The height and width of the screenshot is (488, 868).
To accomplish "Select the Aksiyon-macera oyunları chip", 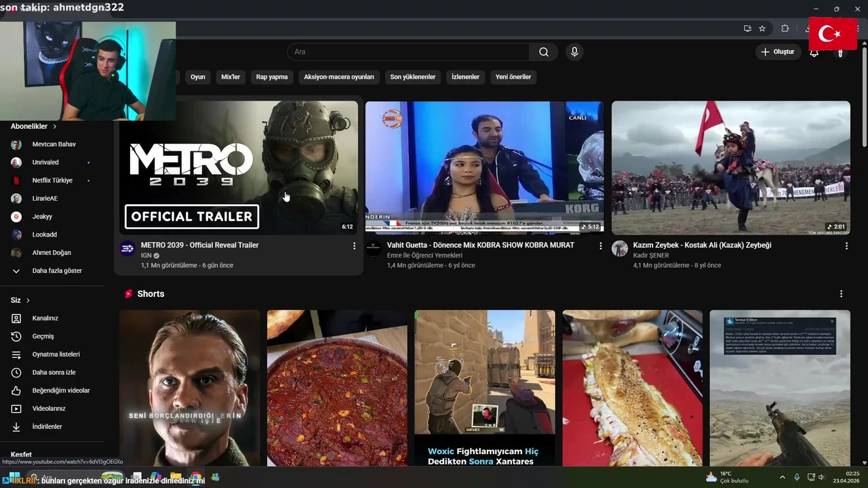I will coord(339,77).
